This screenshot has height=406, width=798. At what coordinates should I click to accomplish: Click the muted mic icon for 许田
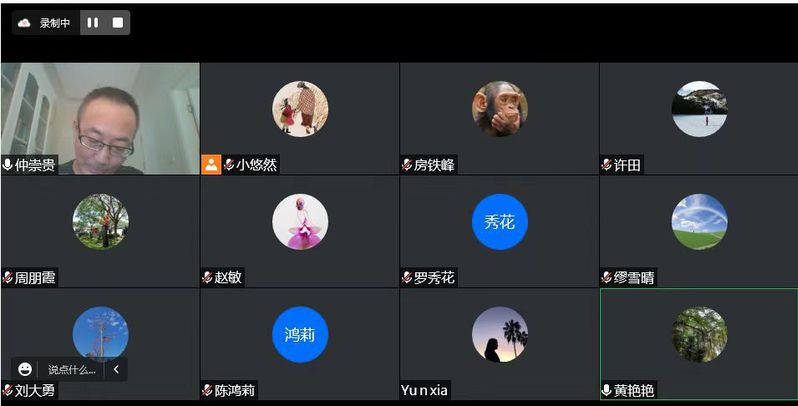pos(606,165)
